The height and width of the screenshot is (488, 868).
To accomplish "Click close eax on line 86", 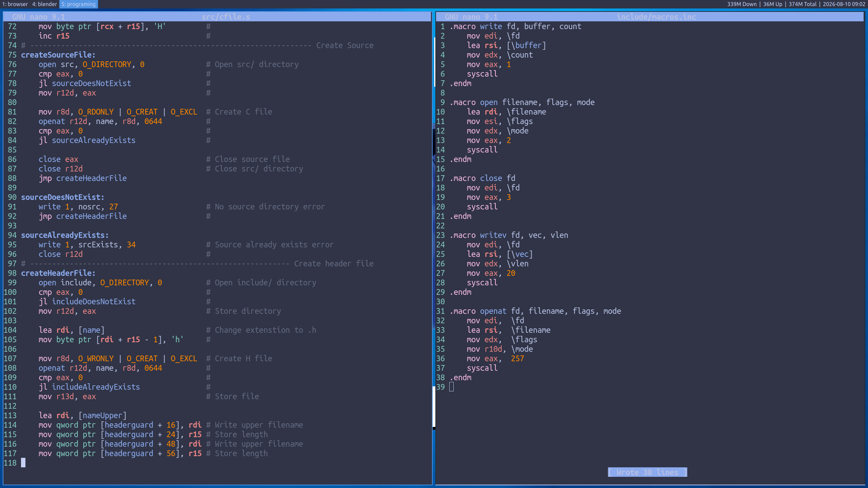I will pyautogui.click(x=58, y=159).
